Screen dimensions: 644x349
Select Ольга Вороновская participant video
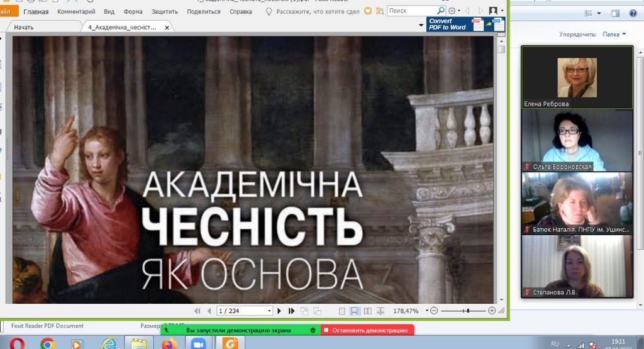(577, 140)
